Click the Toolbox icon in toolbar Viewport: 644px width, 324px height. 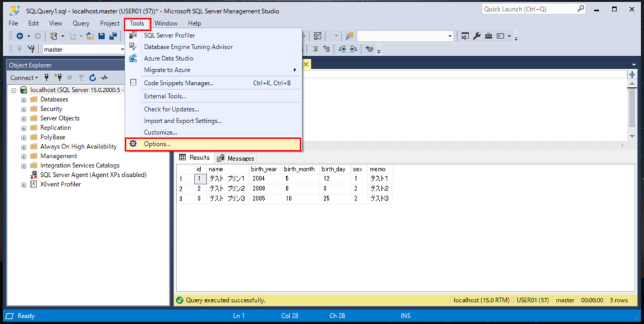pyautogui.click(x=488, y=36)
